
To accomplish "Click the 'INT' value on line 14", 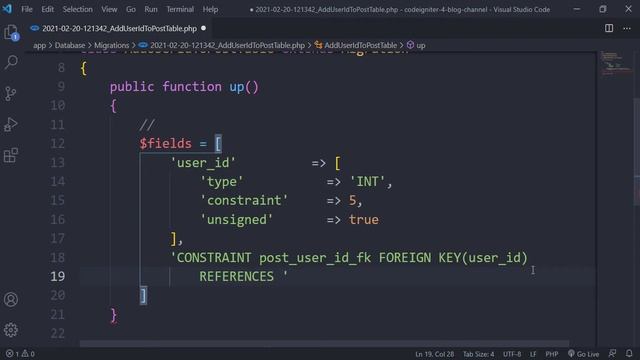I will coord(367,181).
